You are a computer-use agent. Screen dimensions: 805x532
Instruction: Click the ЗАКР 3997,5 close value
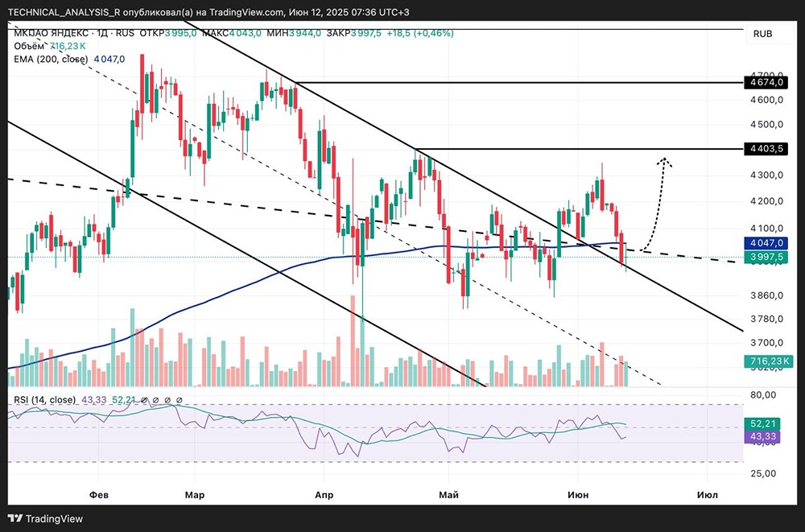click(353, 33)
